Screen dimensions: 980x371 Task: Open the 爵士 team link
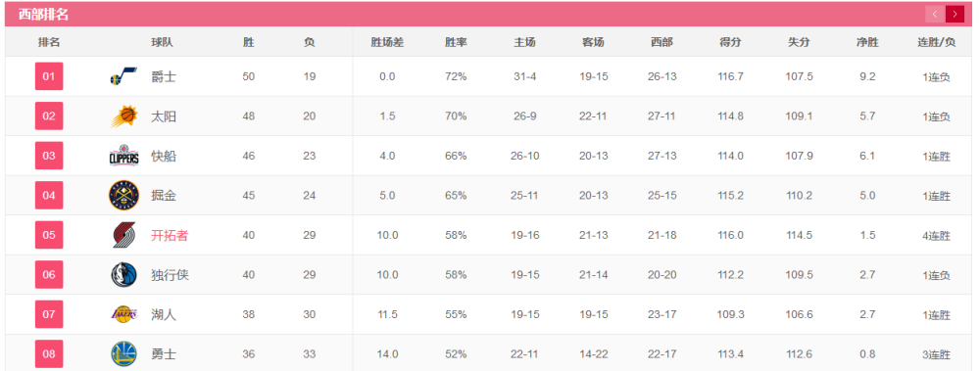163,76
